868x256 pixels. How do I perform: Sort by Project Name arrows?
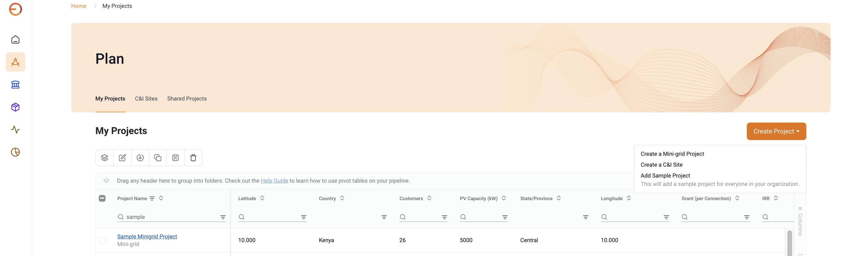[161, 198]
